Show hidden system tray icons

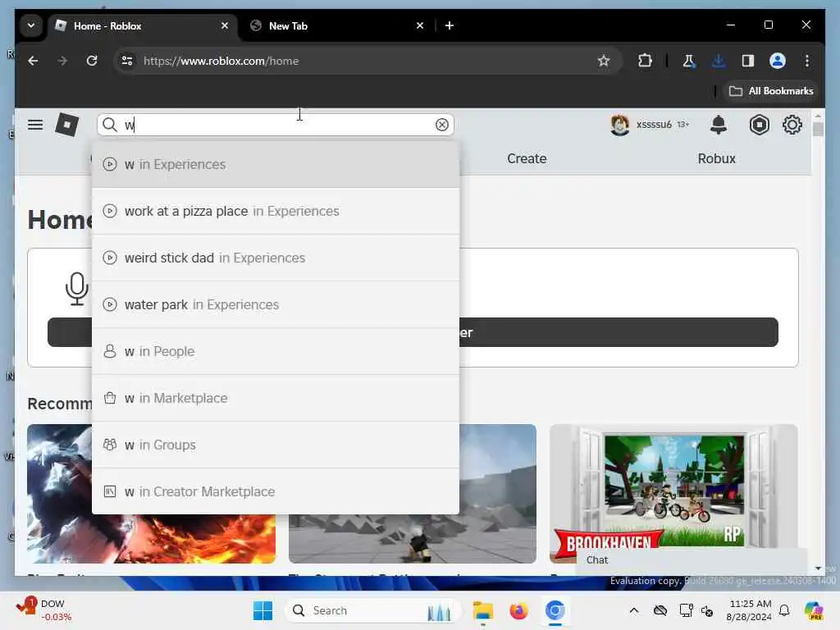click(634, 610)
